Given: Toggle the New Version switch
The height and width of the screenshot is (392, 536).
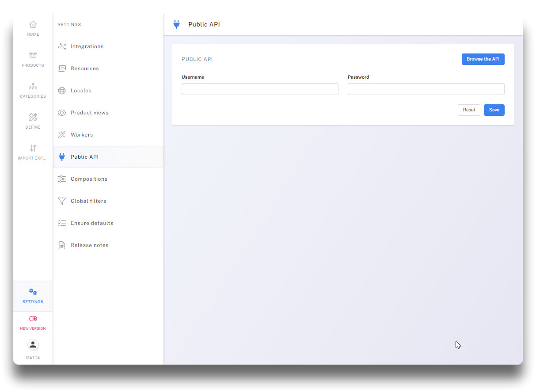Looking at the screenshot, I should [x=33, y=319].
